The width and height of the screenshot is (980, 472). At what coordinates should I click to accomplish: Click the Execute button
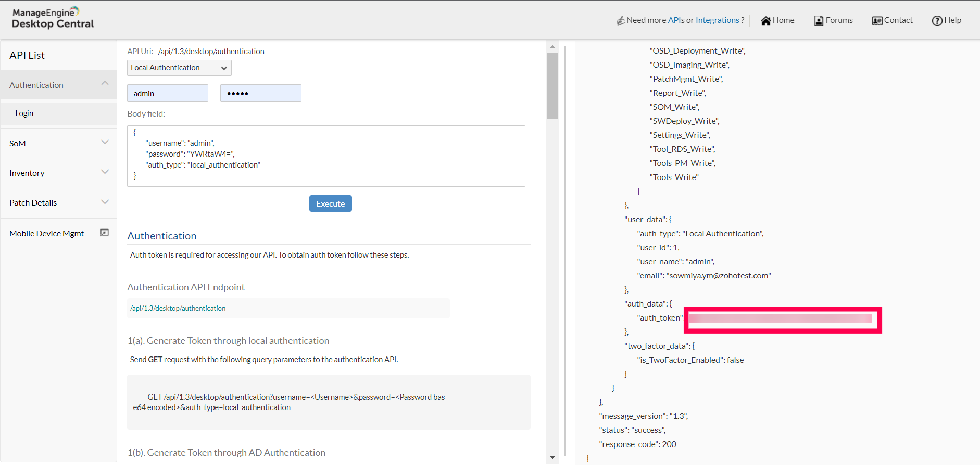click(331, 203)
